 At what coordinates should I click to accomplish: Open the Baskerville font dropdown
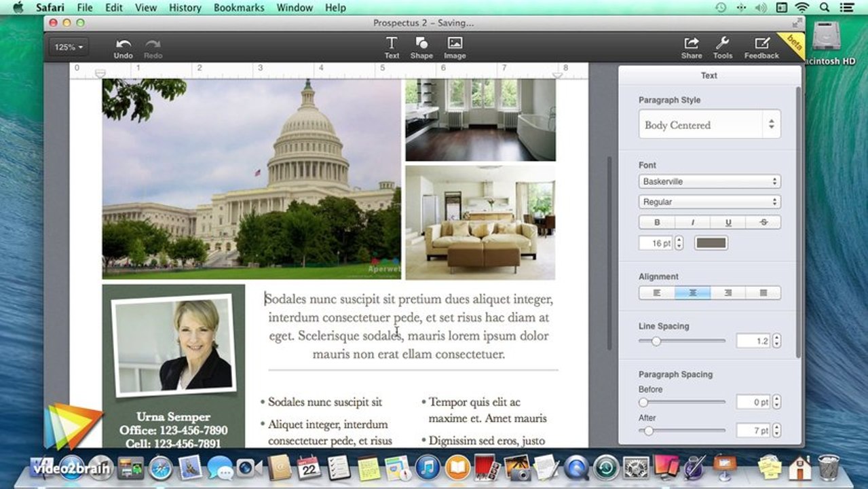coord(709,181)
